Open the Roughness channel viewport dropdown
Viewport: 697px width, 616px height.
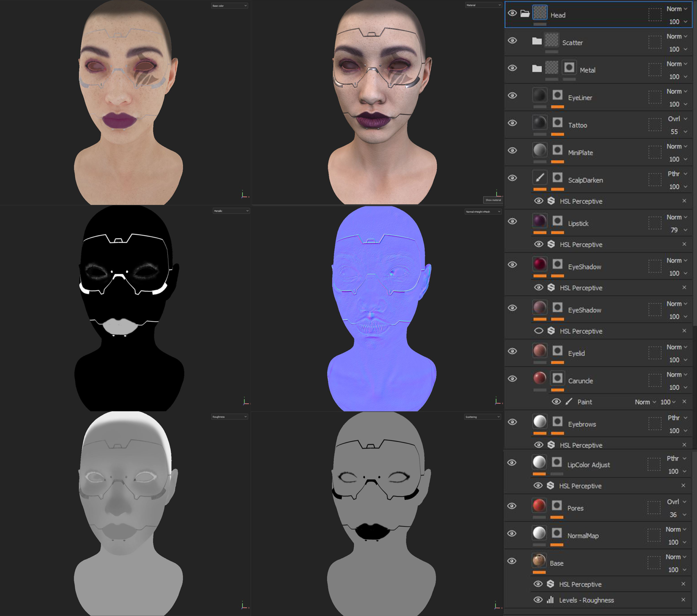point(229,417)
